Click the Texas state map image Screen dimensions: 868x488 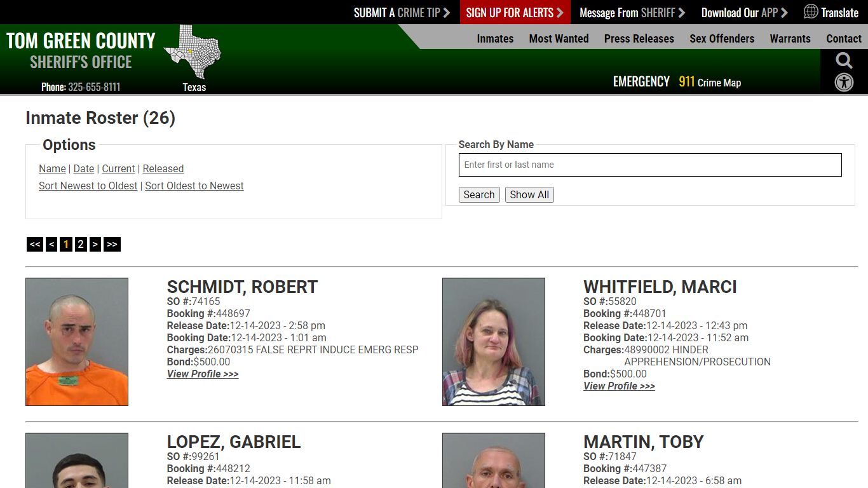coord(193,52)
